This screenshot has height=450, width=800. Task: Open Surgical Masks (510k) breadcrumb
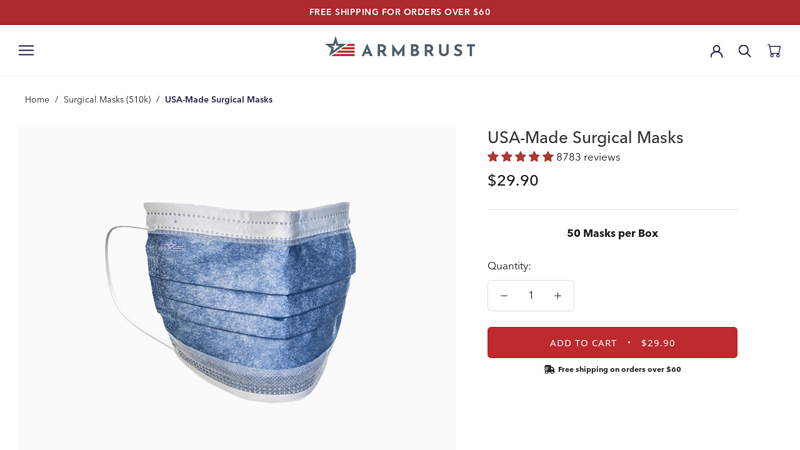pos(107,99)
